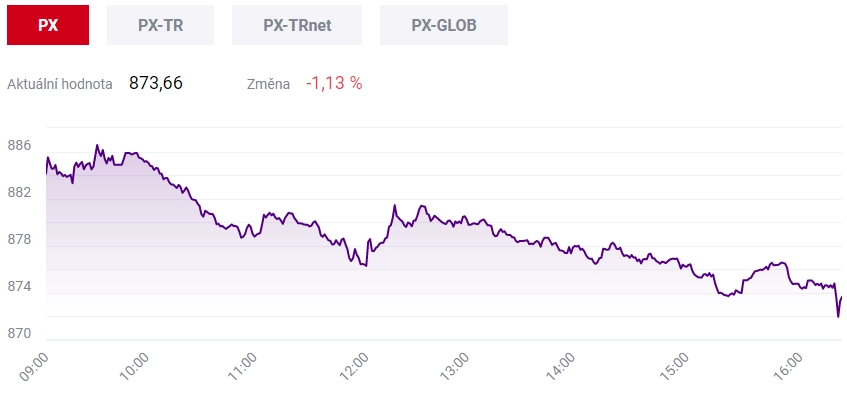Click the current value 873,66
Image resolution: width=847 pixels, height=394 pixels.
tap(156, 83)
